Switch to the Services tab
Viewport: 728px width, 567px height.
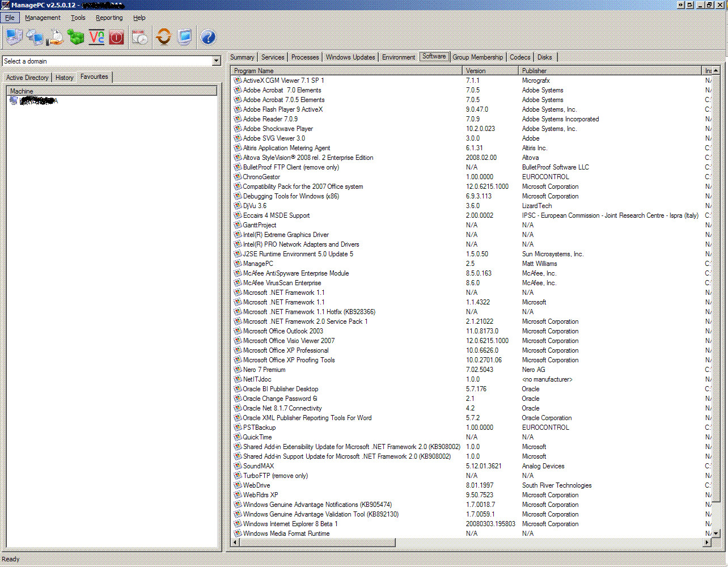coord(273,57)
